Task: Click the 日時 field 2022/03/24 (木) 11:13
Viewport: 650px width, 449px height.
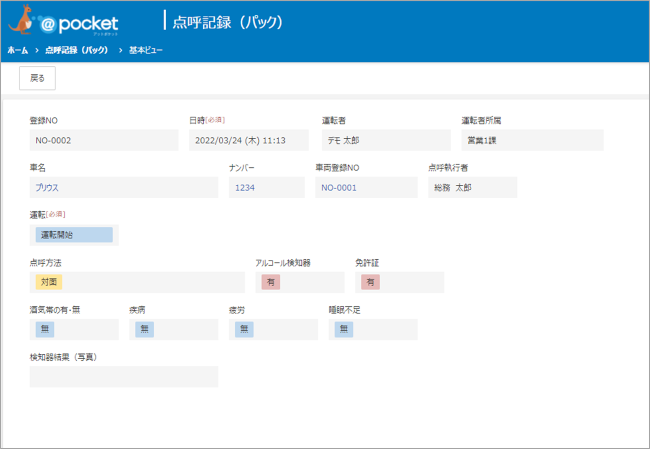Action: pyautogui.click(x=249, y=140)
